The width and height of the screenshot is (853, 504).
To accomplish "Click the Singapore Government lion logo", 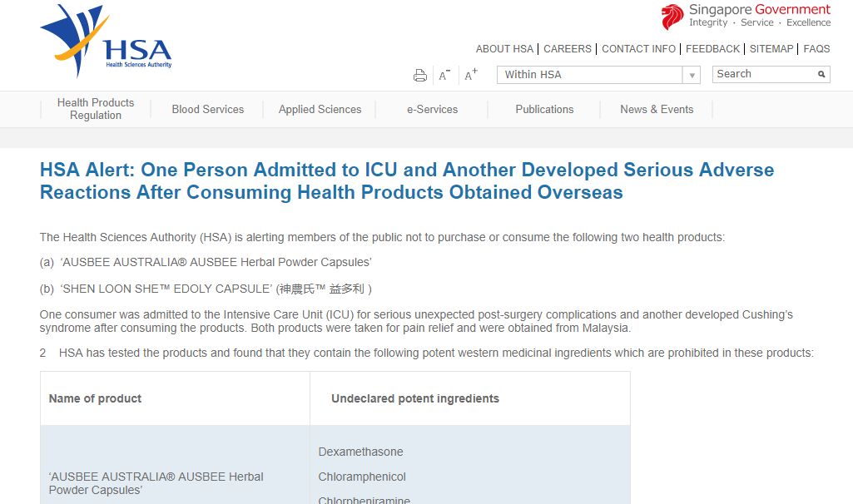I will tap(672, 17).
